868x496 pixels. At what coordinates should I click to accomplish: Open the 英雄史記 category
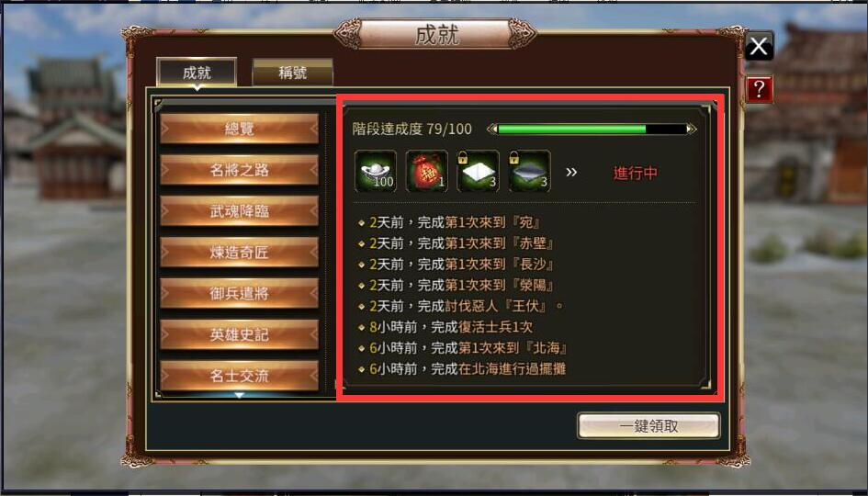click(239, 334)
